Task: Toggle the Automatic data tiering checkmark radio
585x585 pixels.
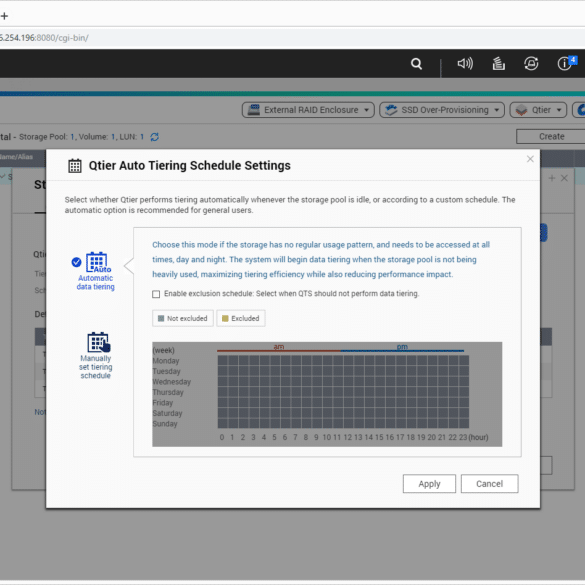Action: click(x=76, y=263)
